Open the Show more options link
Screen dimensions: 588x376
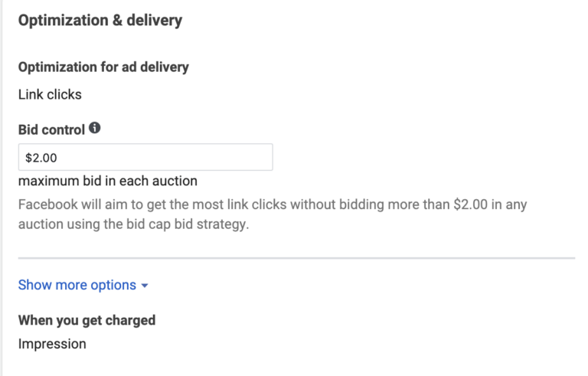[x=77, y=285]
